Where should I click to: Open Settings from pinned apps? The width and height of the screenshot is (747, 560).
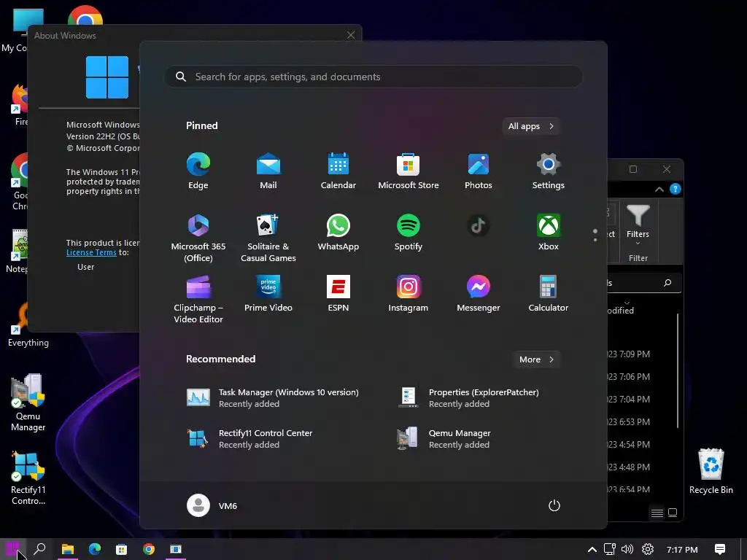point(549,171)
